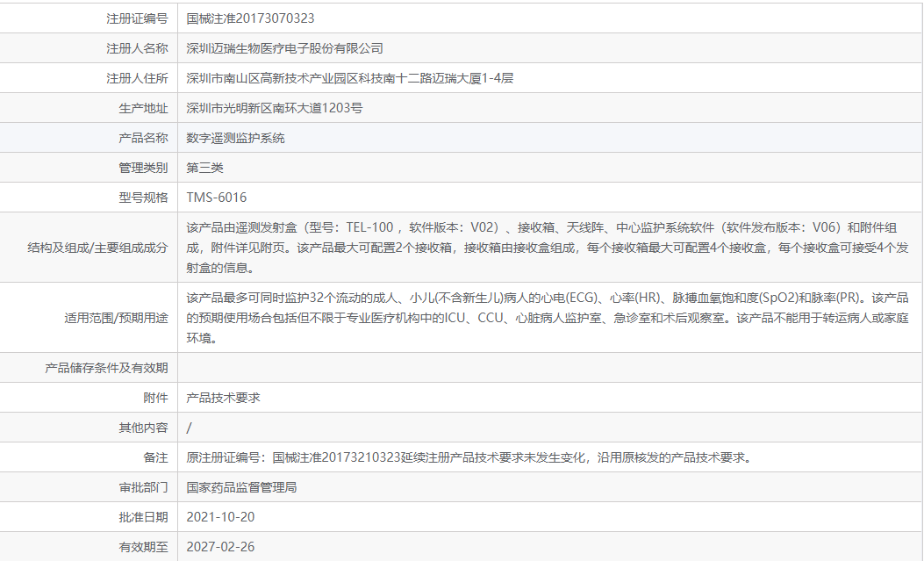Select the category value 第三类
924x561 pixels.
tap(205, 168)
